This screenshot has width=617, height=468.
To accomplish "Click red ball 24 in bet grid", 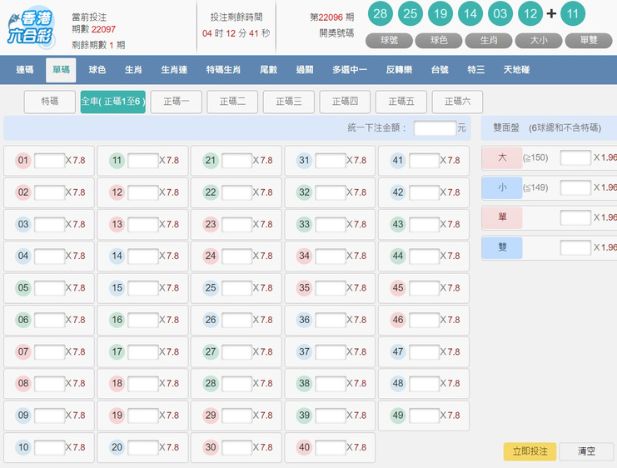I will coord(211,256).
